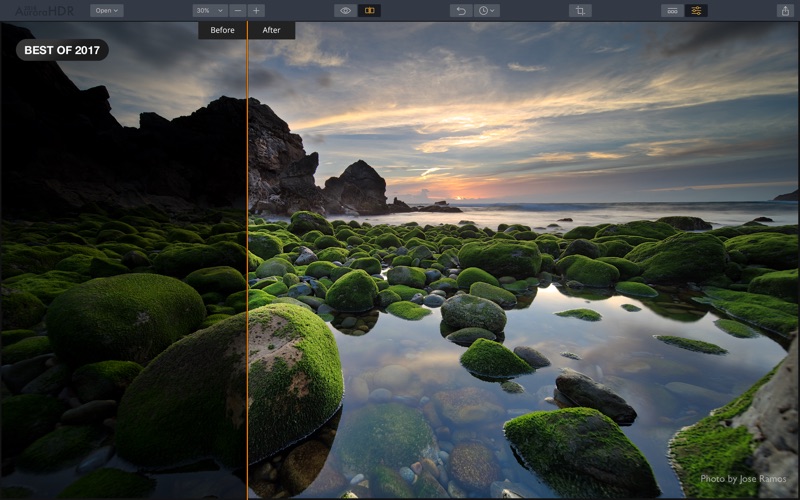Zoom in with the plus button

[257, 11]
